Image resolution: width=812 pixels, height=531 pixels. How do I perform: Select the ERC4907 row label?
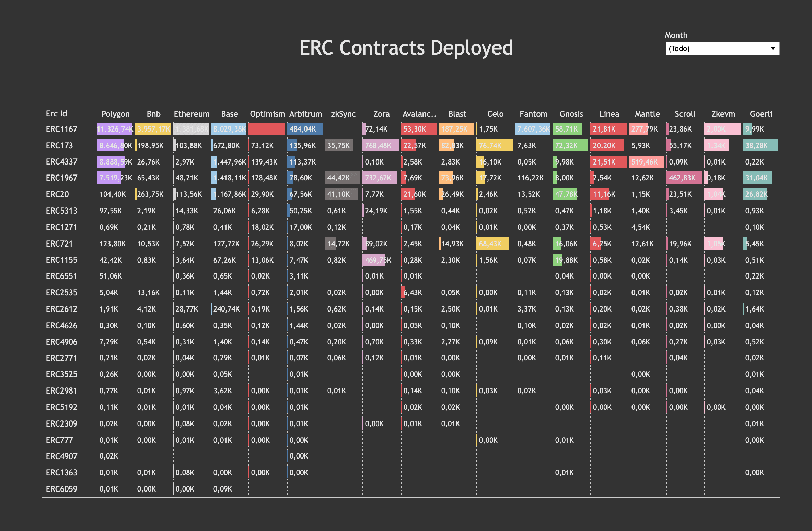tap(62, 456)
